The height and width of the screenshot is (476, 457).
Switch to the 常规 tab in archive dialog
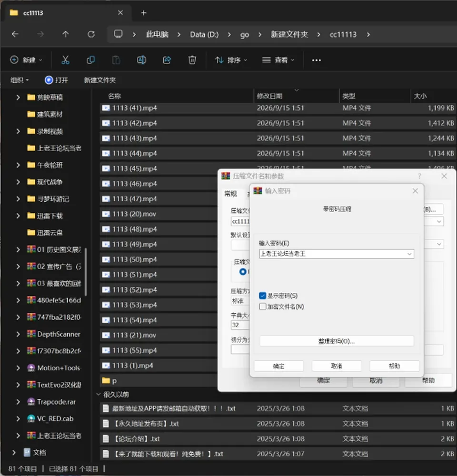(231, 194)
